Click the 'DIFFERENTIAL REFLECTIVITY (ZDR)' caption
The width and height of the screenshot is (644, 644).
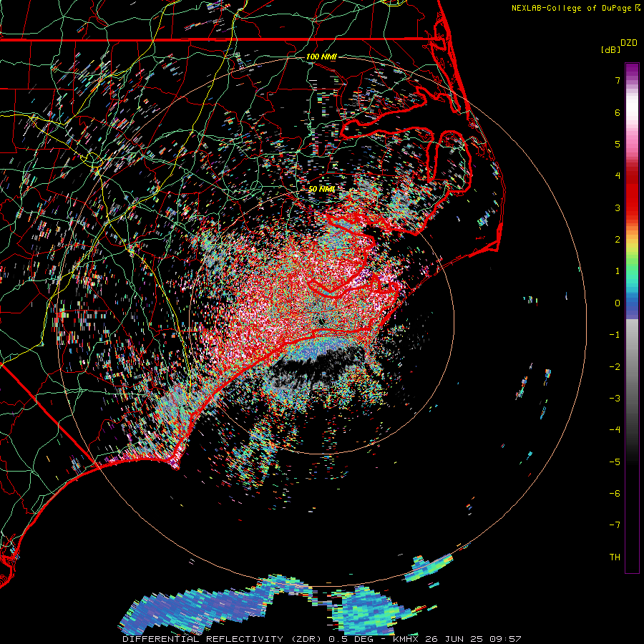coord(224,639)
